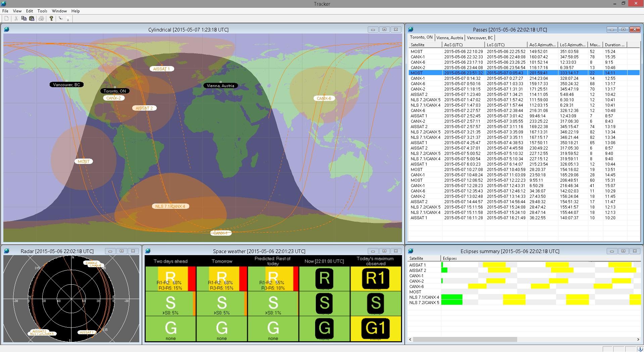This screenshot has height=352, width=644.
Task: Sort passes by Satellite column header
Action: pos(425,45)
